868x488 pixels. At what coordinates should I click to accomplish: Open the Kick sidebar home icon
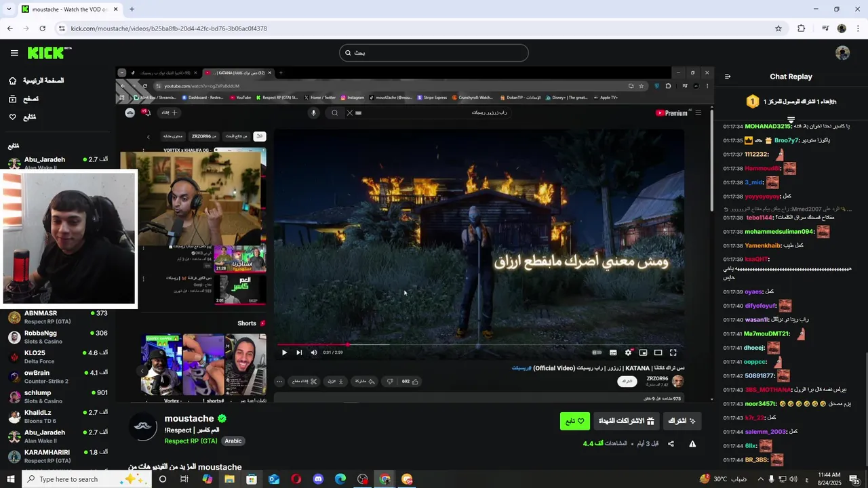point(12,81)
